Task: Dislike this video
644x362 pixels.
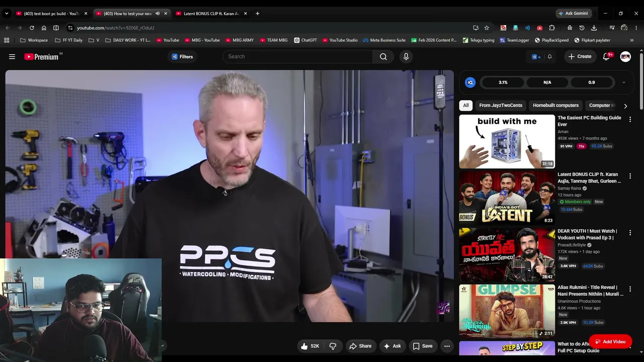Action: pyautogui.click(x=333, y=346)
